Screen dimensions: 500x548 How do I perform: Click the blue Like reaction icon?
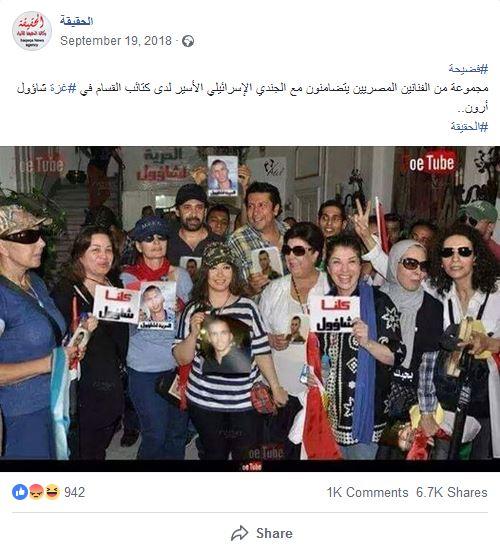pyautogui.click(x=20, y=492)
